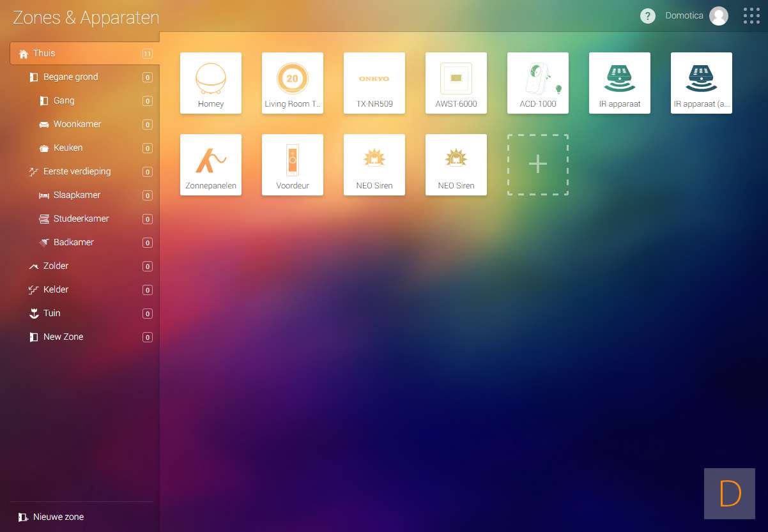Add a new device with plus tile
Image resolution: width=768 pixels, height=532 pixels.
(x=538, y=165)
